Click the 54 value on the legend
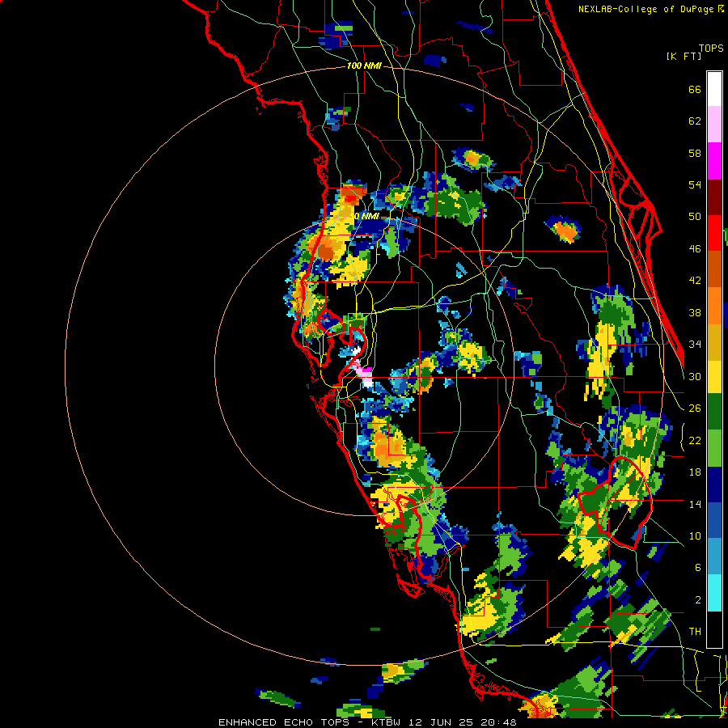The width and height of the screenshot is (728, 728). (695, 184)
